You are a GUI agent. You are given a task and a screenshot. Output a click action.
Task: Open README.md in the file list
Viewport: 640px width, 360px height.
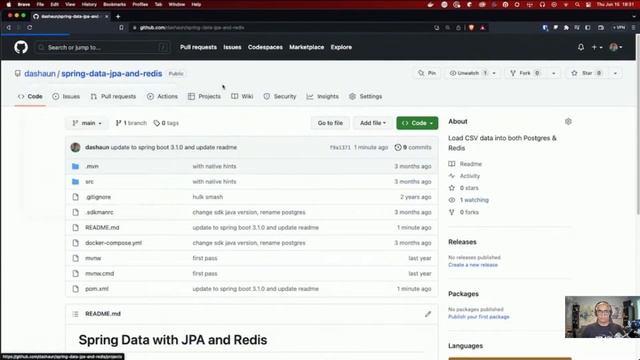pyautogui.click(x=102, y=227)
